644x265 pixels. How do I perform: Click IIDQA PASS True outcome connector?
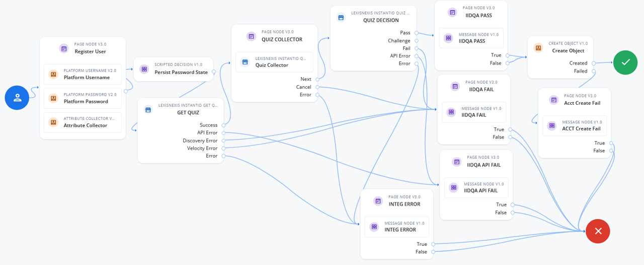click(507, 55)
